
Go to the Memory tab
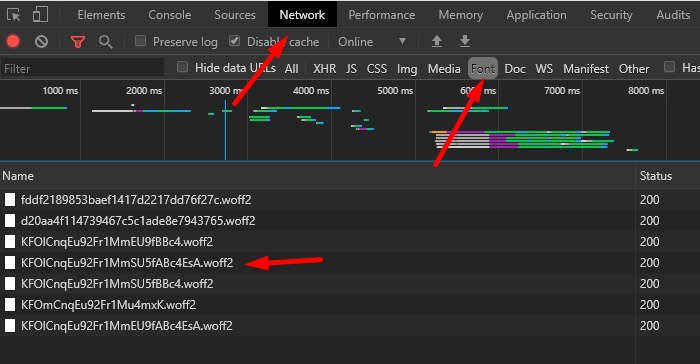coord(461,15)
